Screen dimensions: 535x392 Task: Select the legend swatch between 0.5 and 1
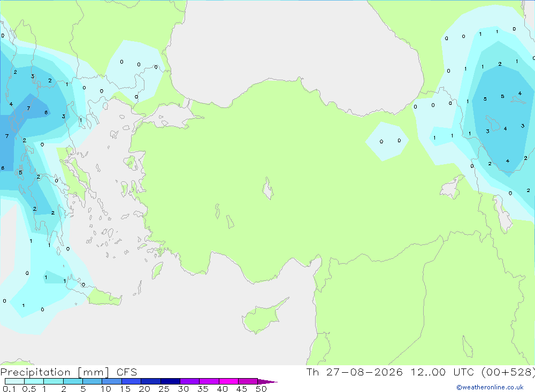(x=34, y=381)
